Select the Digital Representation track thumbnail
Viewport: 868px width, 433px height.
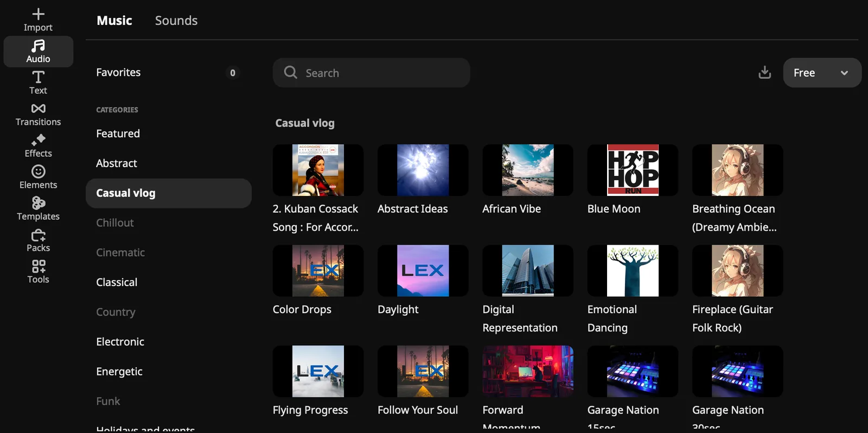pyautogui.click(x=528, y=271)
